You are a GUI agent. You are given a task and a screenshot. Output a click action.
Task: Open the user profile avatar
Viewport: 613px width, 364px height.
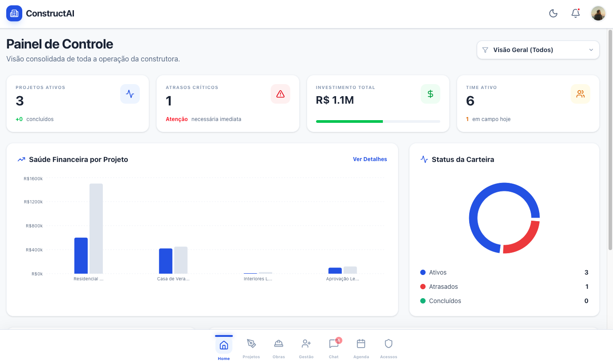(598, 13)
